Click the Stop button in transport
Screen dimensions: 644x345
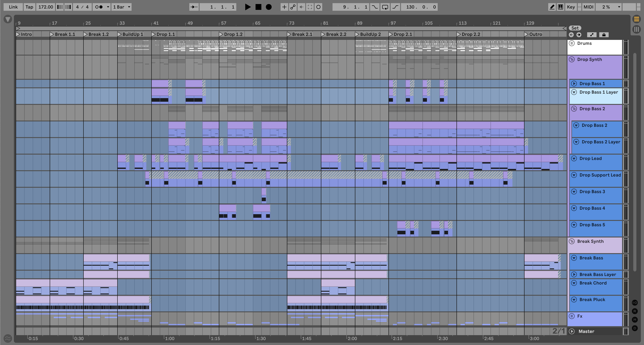click(258, 7)
